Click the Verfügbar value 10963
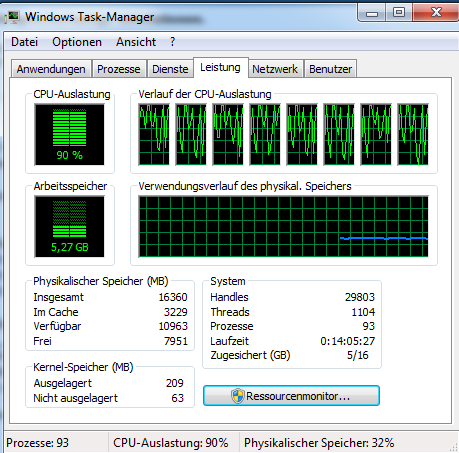This screenshot has height=453, width=459. [173, 326]
